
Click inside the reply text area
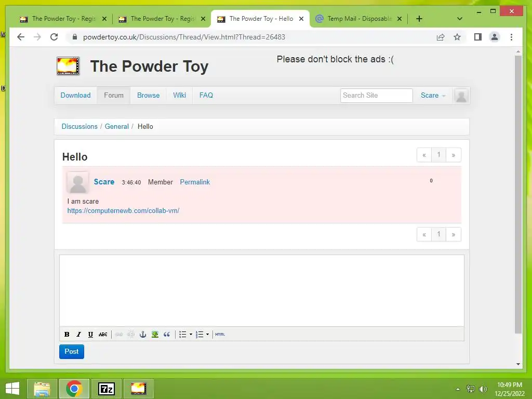pos(262,291)
